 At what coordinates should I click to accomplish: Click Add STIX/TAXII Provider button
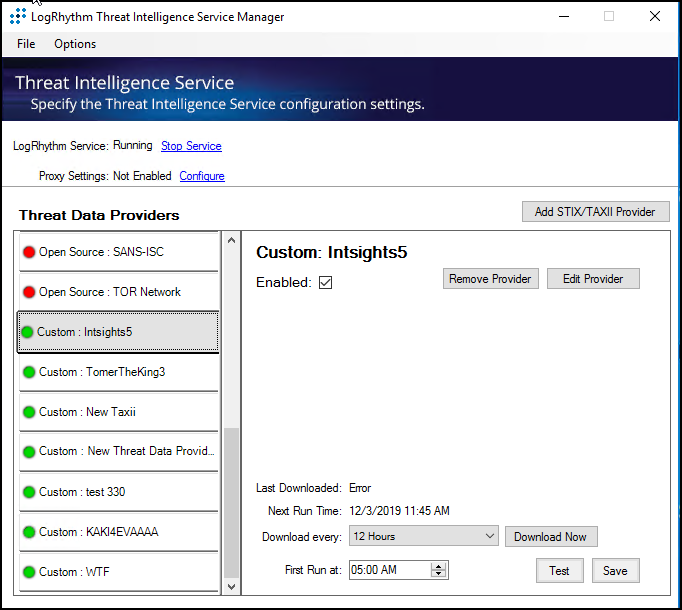(x=595, y=212)
